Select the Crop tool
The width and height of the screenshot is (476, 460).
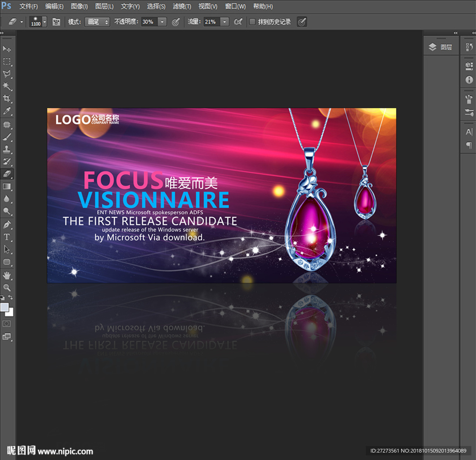click(x=7, y=99)
